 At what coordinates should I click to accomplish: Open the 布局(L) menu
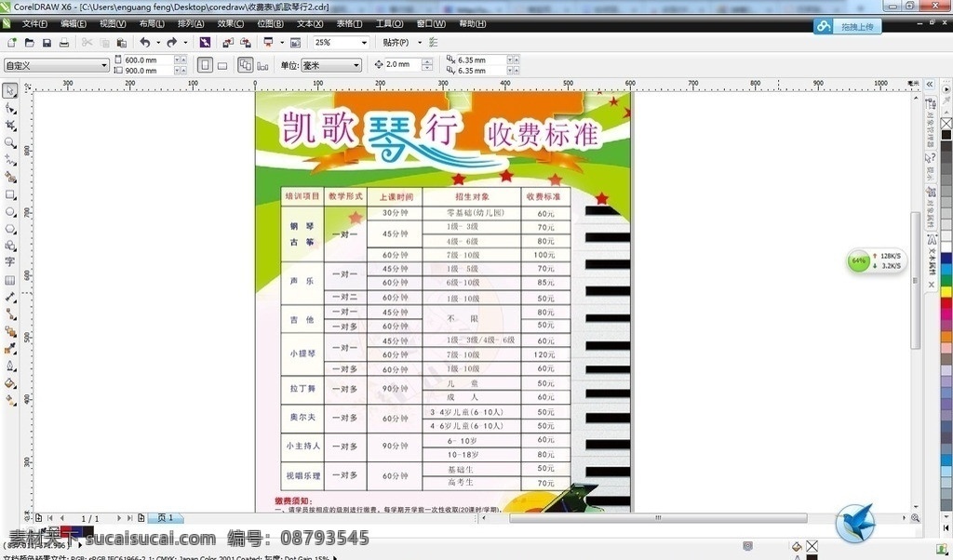(x=152, y=23)
